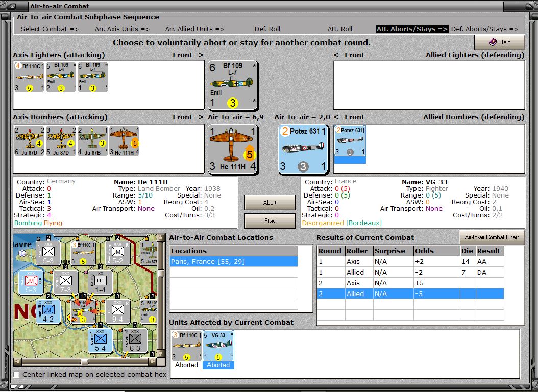This screenshot has width=538, height=392.
Task: Open the Help button
Action: click(x=500, y=42)
